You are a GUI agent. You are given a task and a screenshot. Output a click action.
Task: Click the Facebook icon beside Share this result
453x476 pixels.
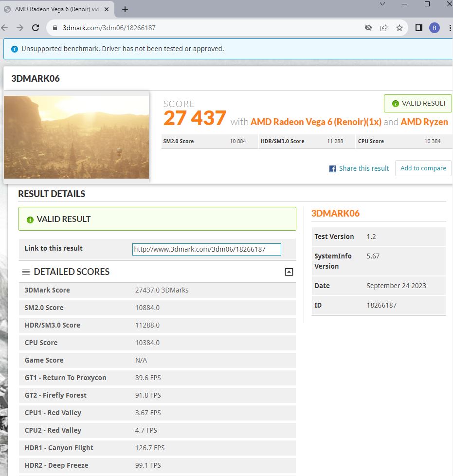click(333, 169)
